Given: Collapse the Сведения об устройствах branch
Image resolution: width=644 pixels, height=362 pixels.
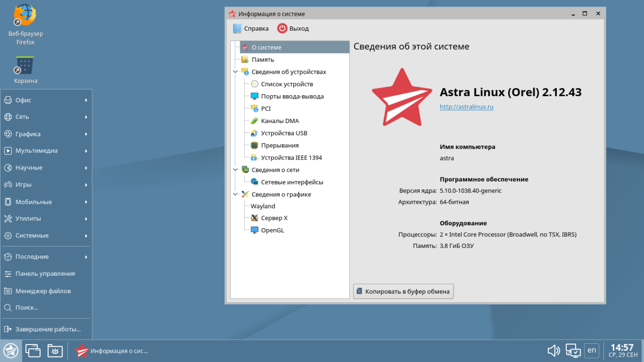Looking at the screenshot, I should click(236, 71).
